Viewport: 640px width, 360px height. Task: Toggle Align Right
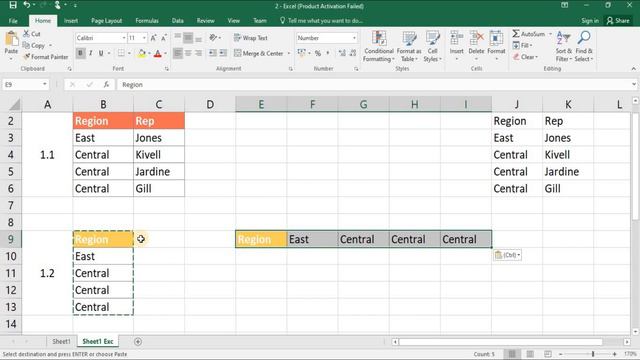point(198,53)
